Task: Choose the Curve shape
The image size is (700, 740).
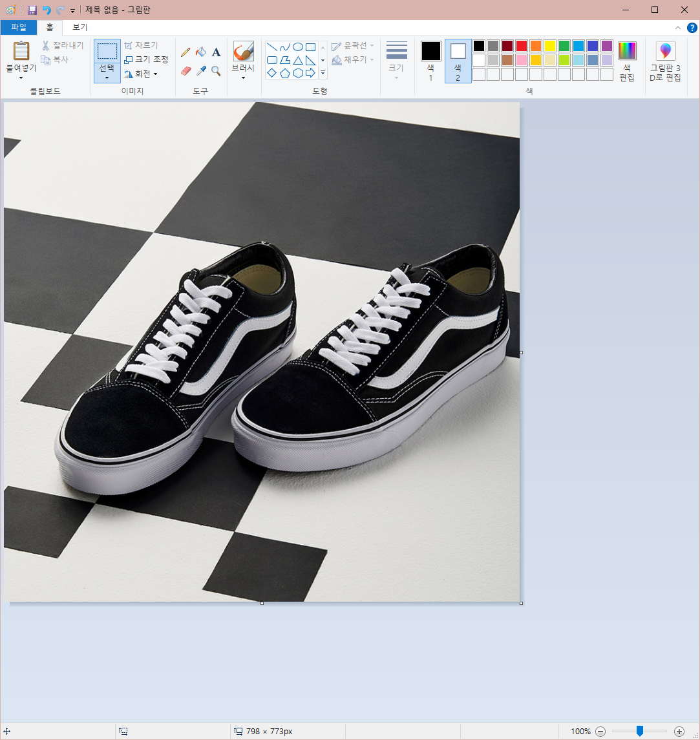Action: [x=284, y=47]
